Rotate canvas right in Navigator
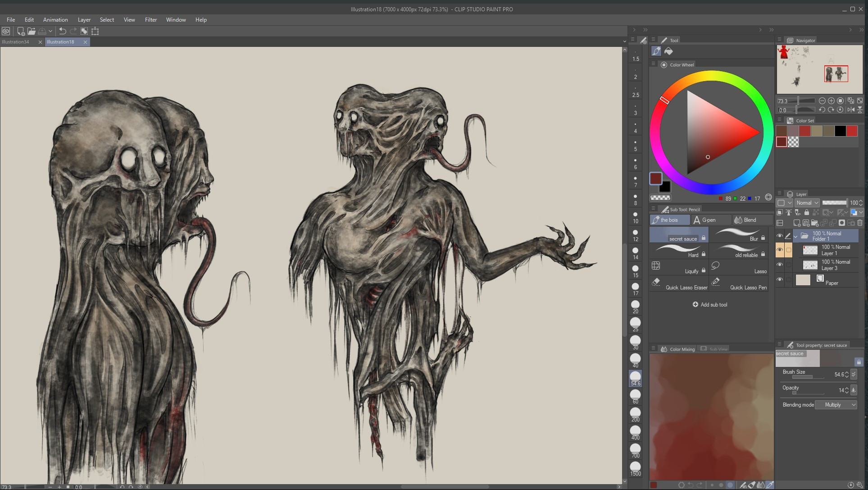This screenshot has width=868, height=490. pyautogui.click(x=831, y=110)
